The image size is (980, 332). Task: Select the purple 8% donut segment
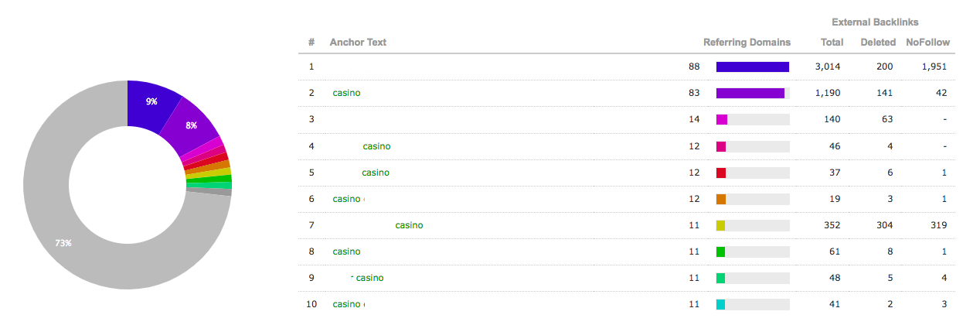(192, 124)
